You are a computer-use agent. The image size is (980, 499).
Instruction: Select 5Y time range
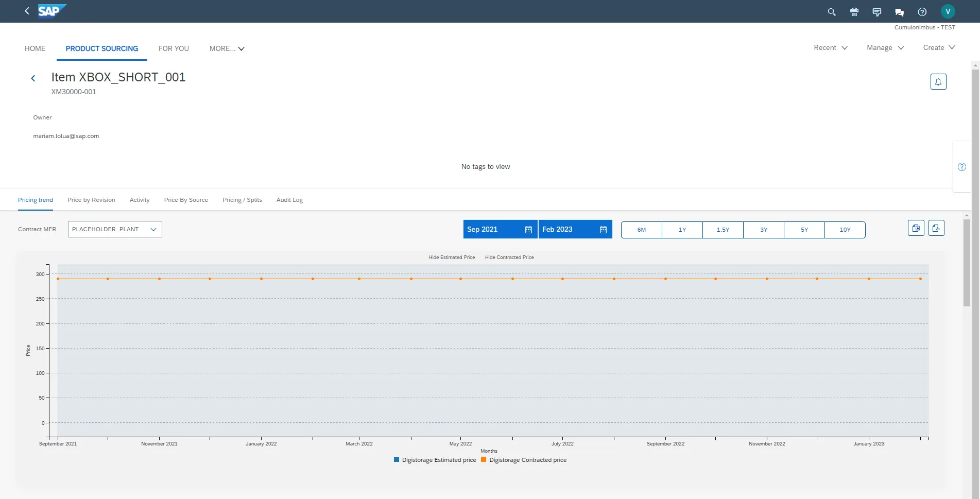coord(804,230)
